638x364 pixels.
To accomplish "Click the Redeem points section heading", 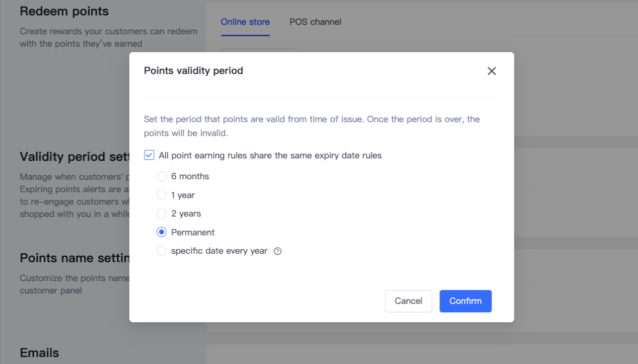I will pyautogui.click(x=64, y=11).
